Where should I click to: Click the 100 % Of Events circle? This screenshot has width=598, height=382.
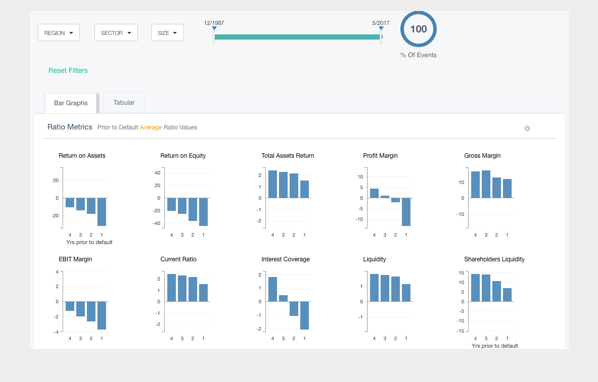418,29
